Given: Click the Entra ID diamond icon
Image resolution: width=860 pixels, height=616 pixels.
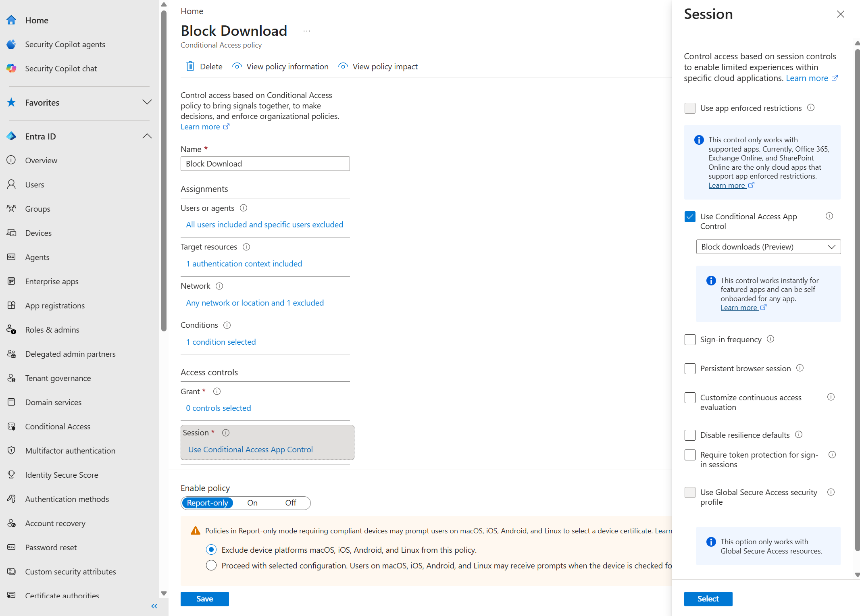Looking at the screenshot, I should point(11,136).
